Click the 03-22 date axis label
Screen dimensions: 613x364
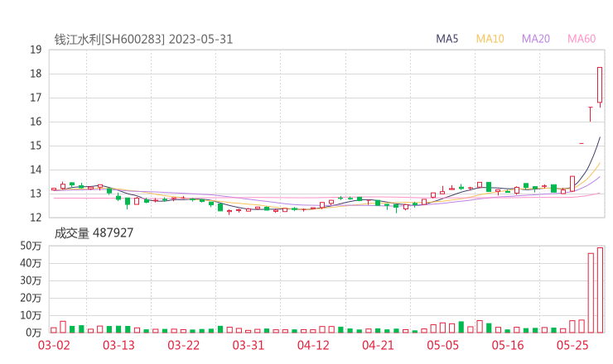point(183,345)
